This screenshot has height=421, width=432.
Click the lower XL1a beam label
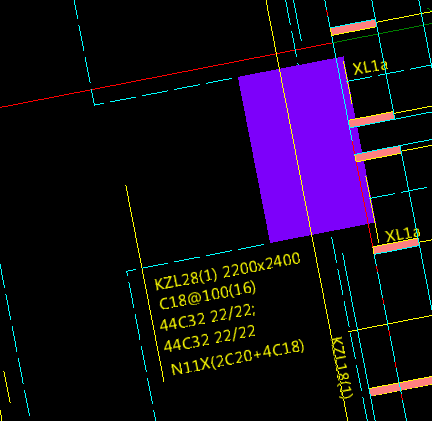402,235
